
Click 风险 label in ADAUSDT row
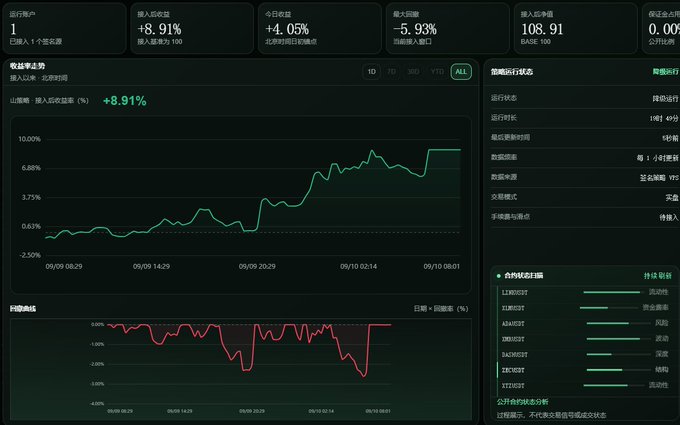662,323
